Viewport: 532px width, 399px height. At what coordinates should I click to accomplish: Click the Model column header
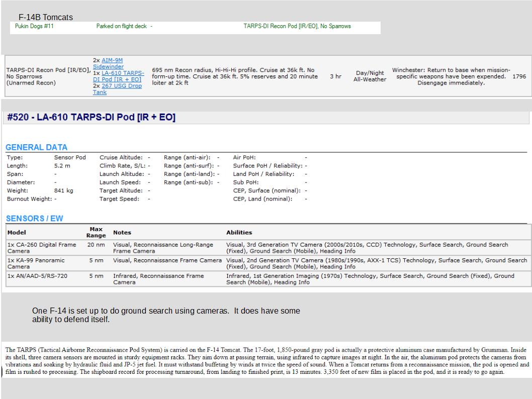[17, 233]
